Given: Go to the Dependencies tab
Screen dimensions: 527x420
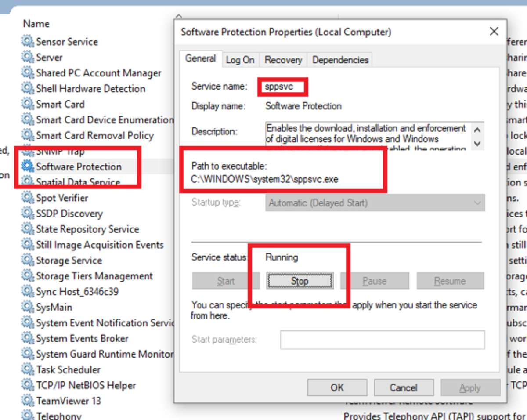Looking at the screenshot, I should coord(340,60).
